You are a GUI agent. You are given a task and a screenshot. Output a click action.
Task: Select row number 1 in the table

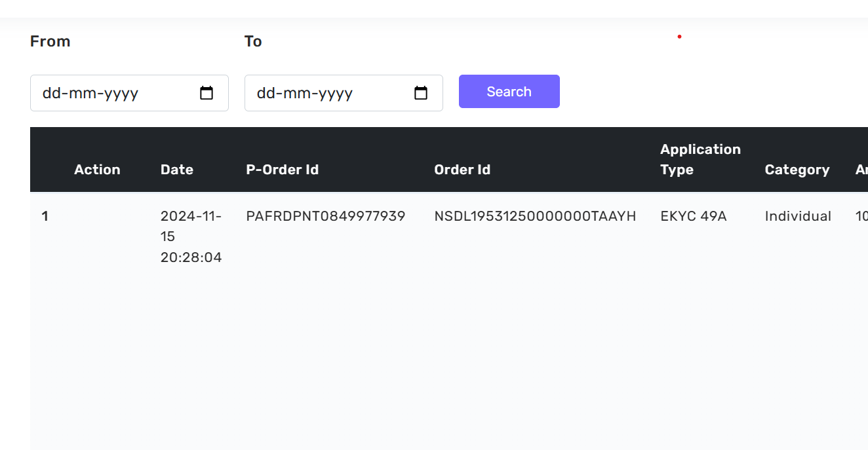click(x=45, y=216)
